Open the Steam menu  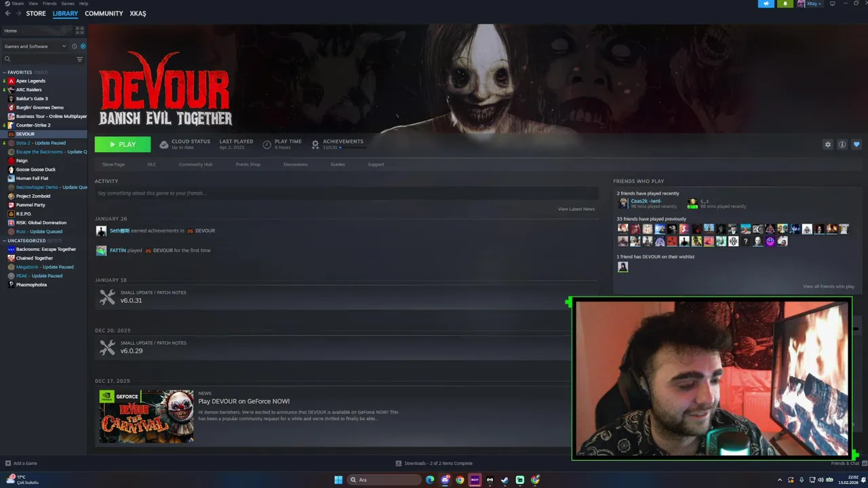[x=18, y=3]
